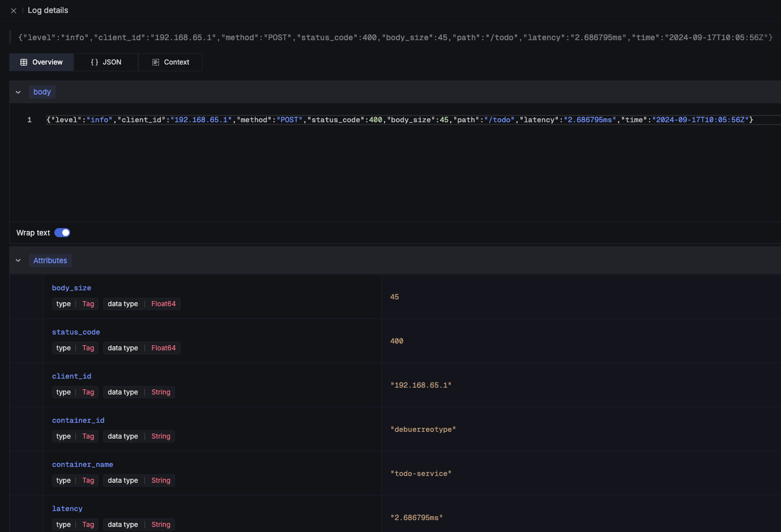Click the type Tag badge of container_id
Image resolution: width=781 pixels, height=532 pixels.
[75, 436]
